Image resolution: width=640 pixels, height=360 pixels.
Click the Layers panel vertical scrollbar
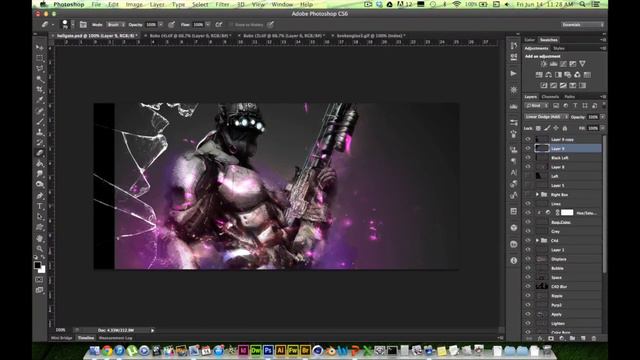(x=604, y=204)
